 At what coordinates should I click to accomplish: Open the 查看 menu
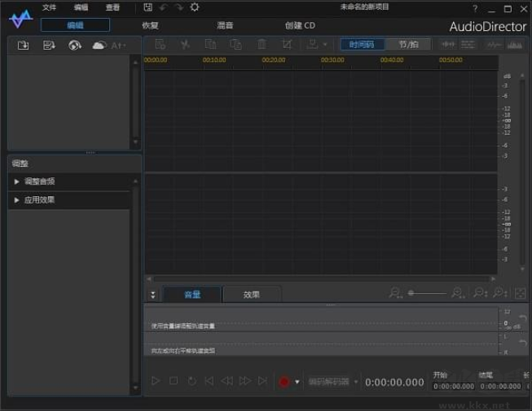tap(112, 7)
